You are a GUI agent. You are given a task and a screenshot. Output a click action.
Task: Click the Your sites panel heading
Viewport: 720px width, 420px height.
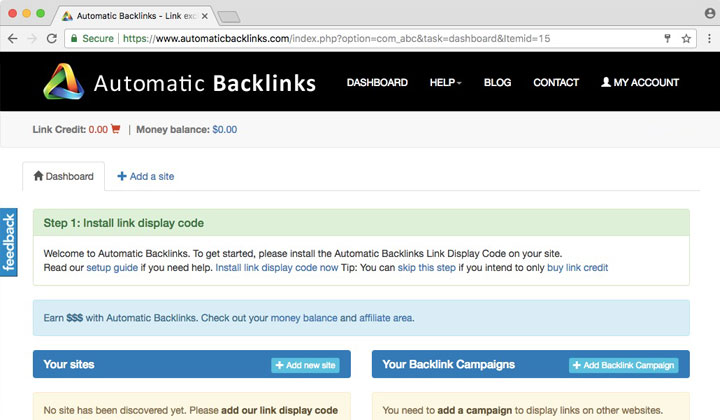pos(69,364)
